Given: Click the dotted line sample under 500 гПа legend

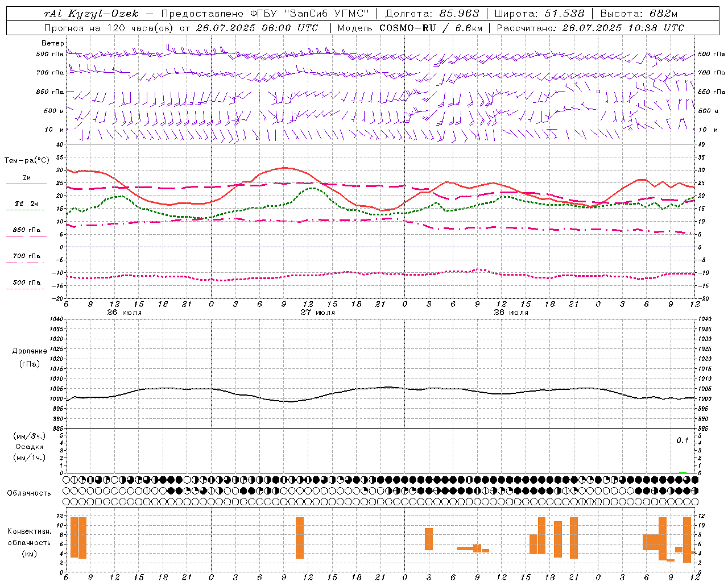Looking at the screenshot, I should 25,289.
